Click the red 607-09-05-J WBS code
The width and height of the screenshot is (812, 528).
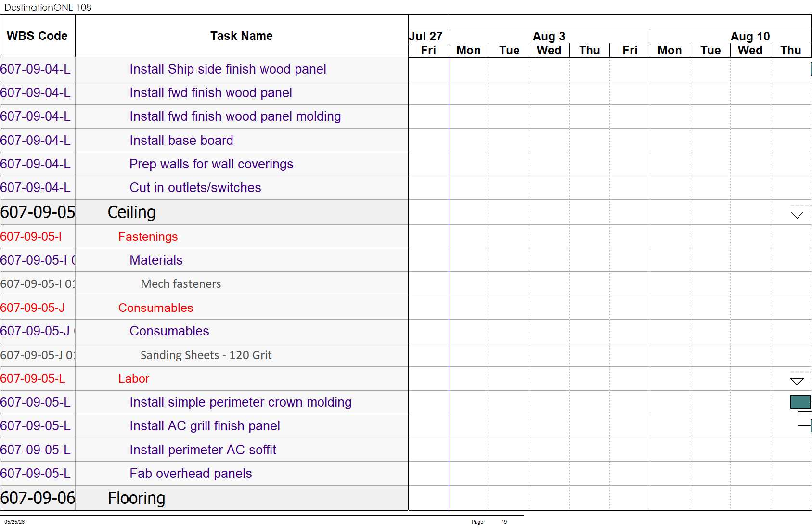click(33, 308)
